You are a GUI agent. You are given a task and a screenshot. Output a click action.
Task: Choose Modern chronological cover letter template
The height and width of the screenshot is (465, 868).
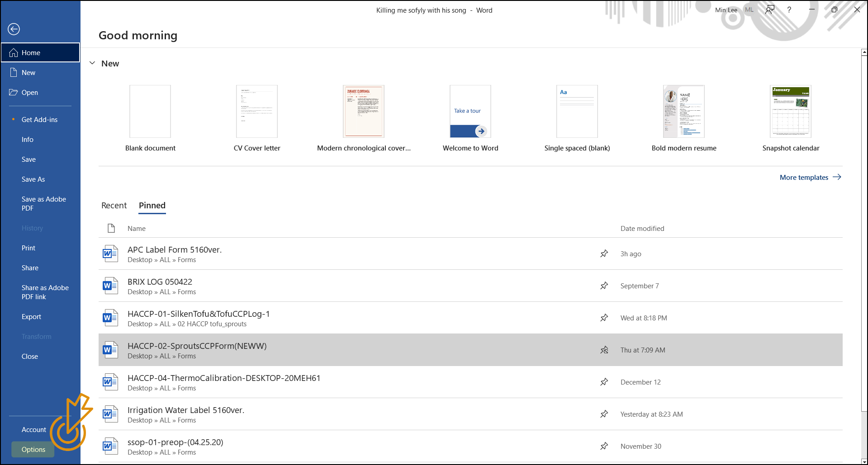[x=364, y=118]
